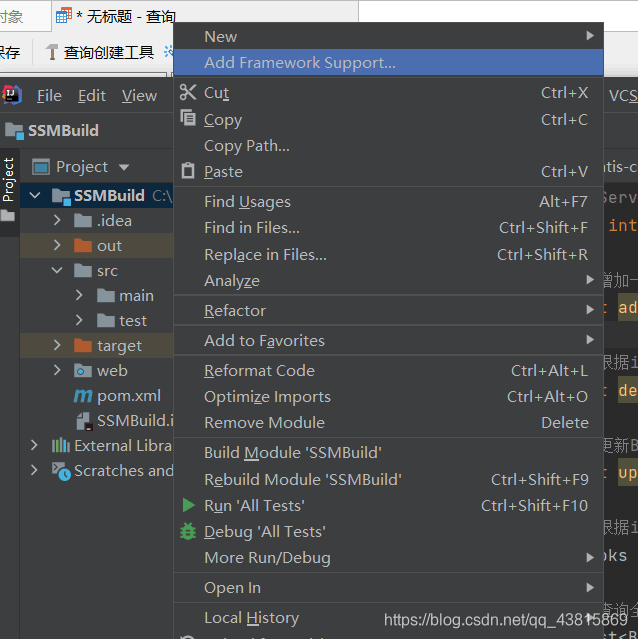Screen dimensions: 638x639
Task: Click the Paste clipboard icon
Action: click(188, 170)
